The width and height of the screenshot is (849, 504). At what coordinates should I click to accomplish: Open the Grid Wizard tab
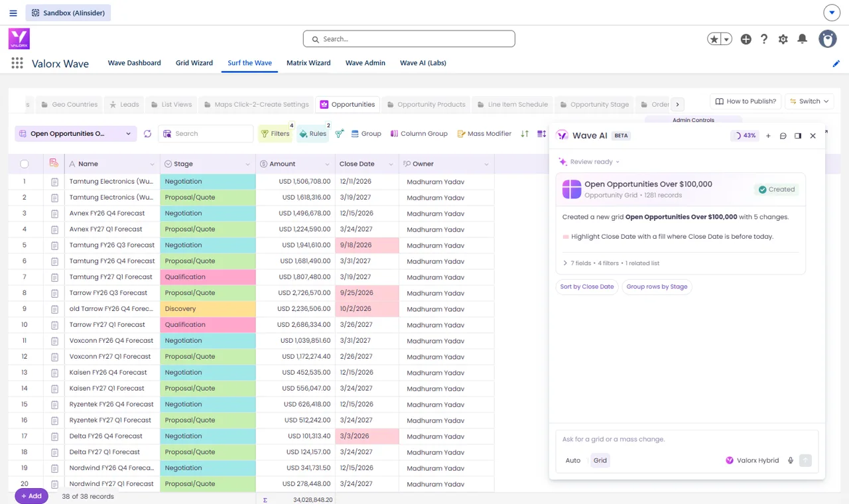pyautogui.click(x=194, y=63)
